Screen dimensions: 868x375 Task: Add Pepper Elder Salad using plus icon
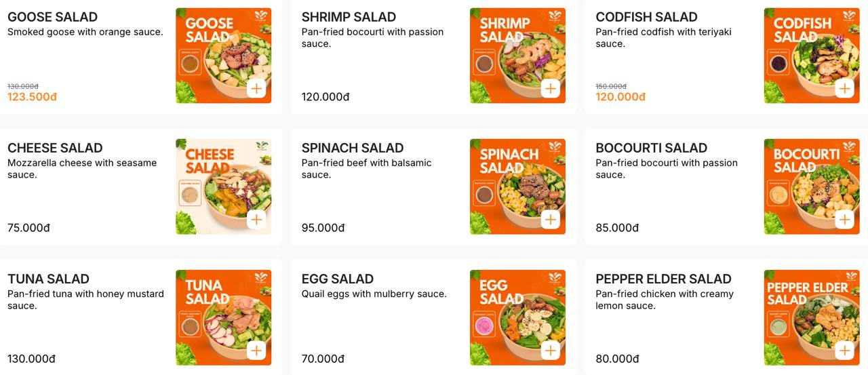tap(844, 350)
